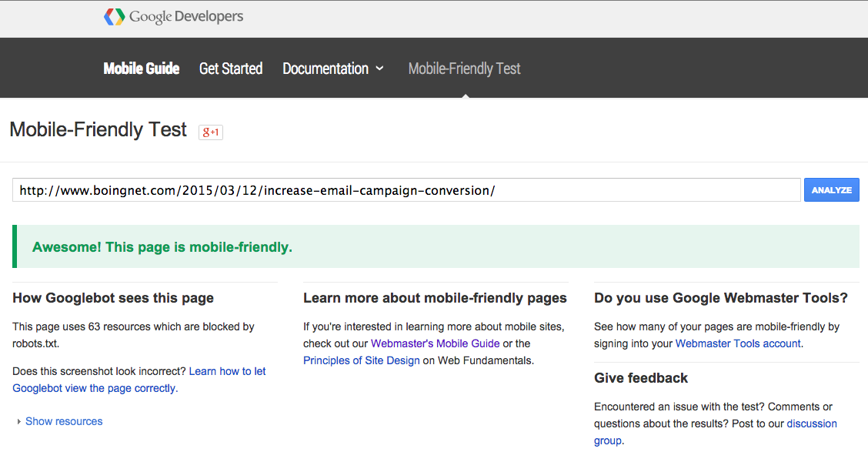The width and height of the screenshot is (868, 452).
Task: Click the Google +1 button
Action: tap(211, 132)
